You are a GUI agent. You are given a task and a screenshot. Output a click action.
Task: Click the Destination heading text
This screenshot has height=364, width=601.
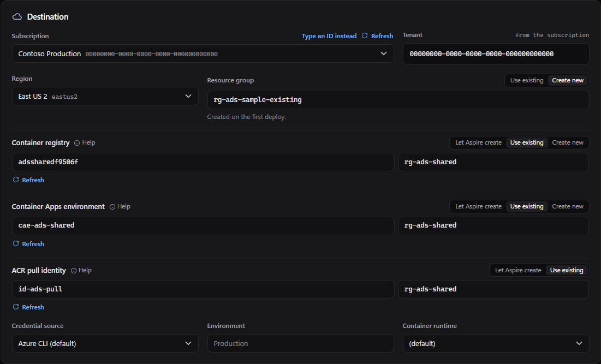click(47, 17)
